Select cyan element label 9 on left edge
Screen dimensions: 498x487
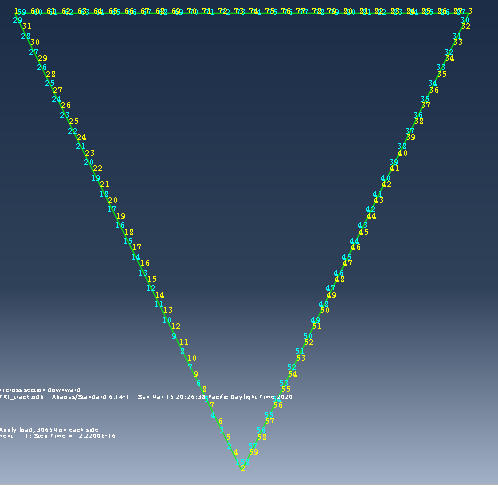click(174, 336)
